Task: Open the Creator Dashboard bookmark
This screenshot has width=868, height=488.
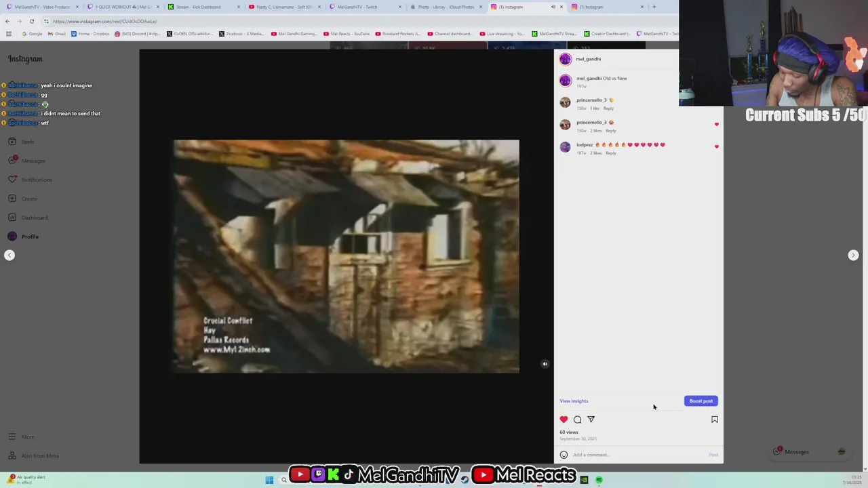Action: [x=607, y=33]
